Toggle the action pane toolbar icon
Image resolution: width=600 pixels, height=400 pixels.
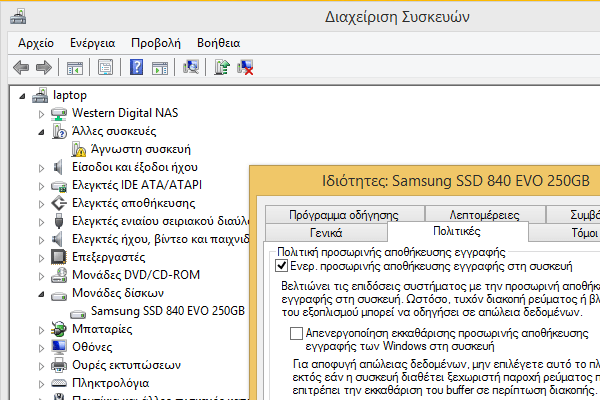pyautogui.click(x=160, y=68)
